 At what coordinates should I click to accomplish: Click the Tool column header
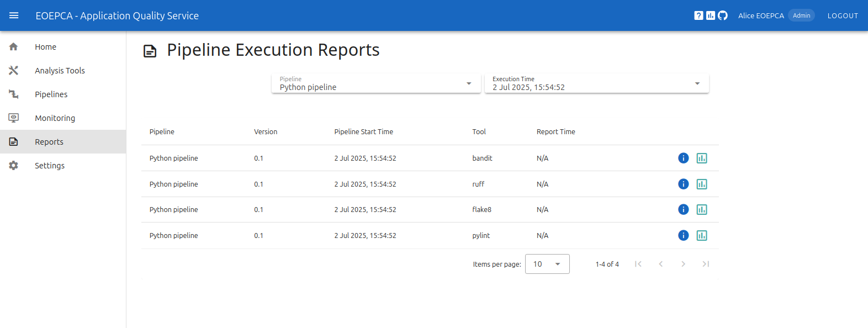(x=479, y=132)
